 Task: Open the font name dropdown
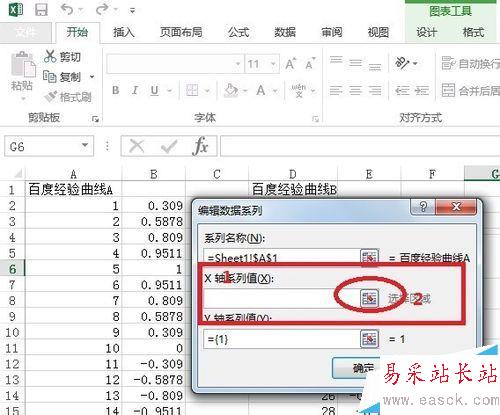238,64
